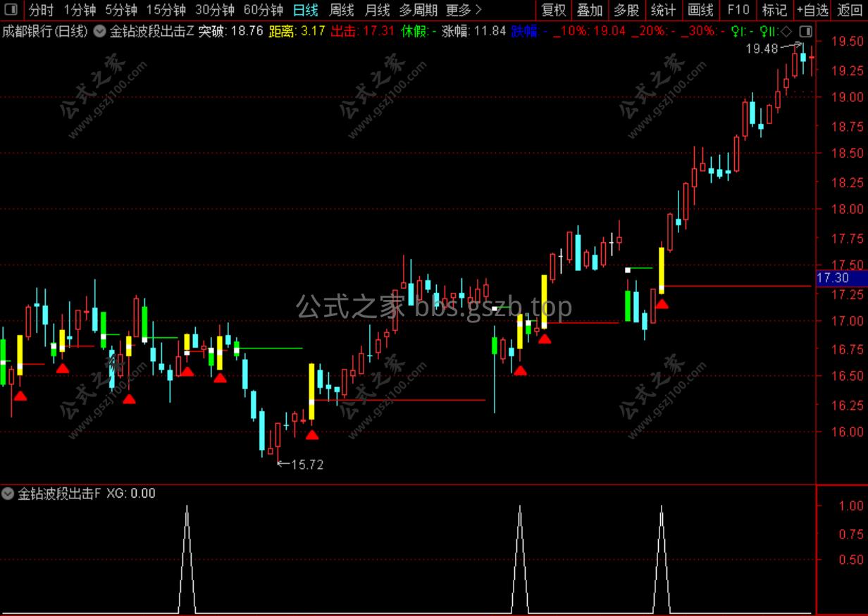Select the 1分钟 period
Viewport: 868px width, 616px height.
coord(80,10)
